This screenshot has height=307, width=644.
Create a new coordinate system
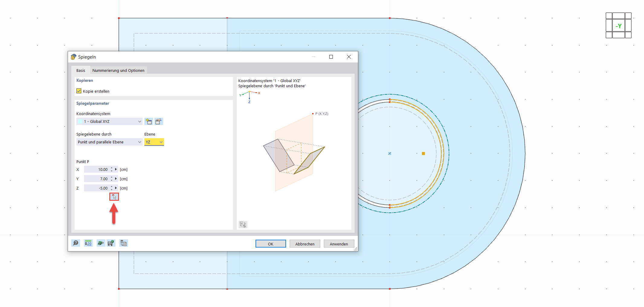click(148, 121)
